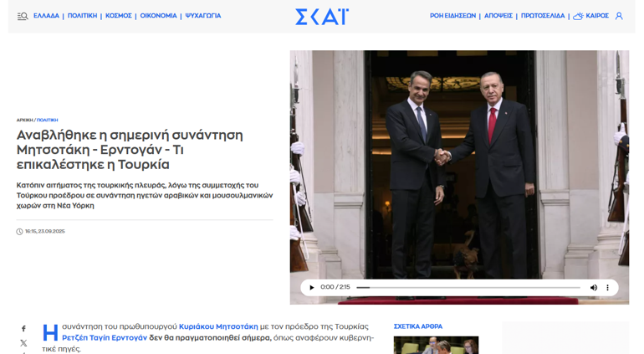Viewport: 644px width, 354px height.
Task: Go to ΑΠΟΨΕΙΣ opinions page
Action: click(x=498, y=16)
